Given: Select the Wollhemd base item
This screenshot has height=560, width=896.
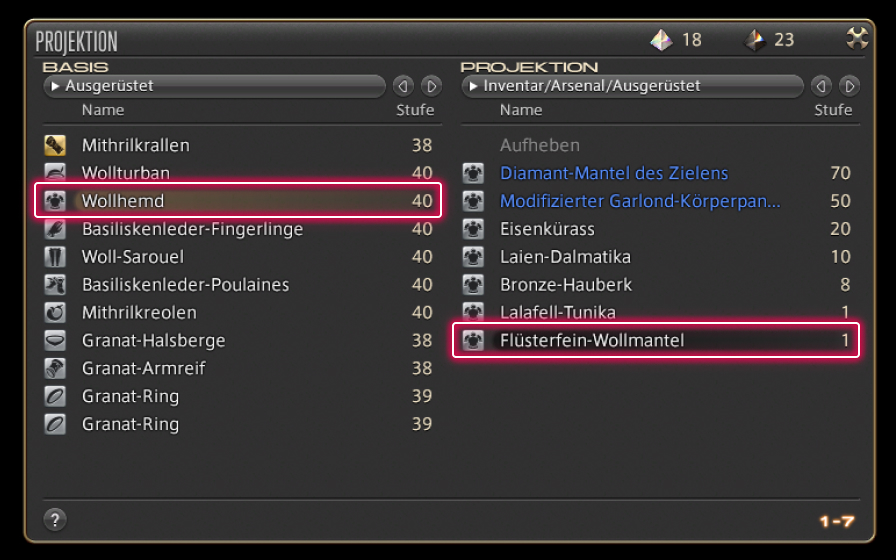Looking at the screenshot, I should pos(123,201).
